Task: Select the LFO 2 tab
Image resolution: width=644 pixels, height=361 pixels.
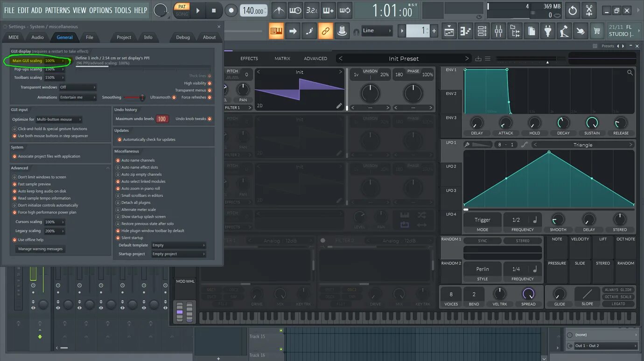Action: click(451, 167)
